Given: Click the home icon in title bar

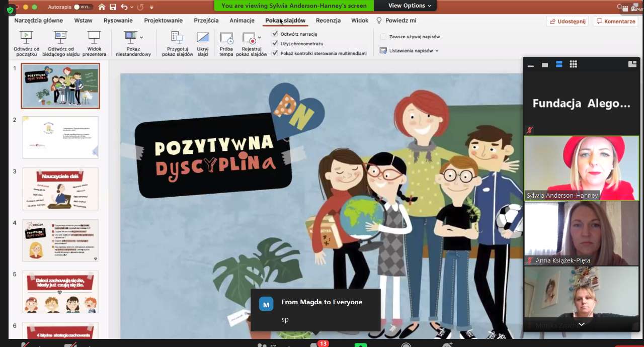Looking at the screenshot, I should click(102, 7).
